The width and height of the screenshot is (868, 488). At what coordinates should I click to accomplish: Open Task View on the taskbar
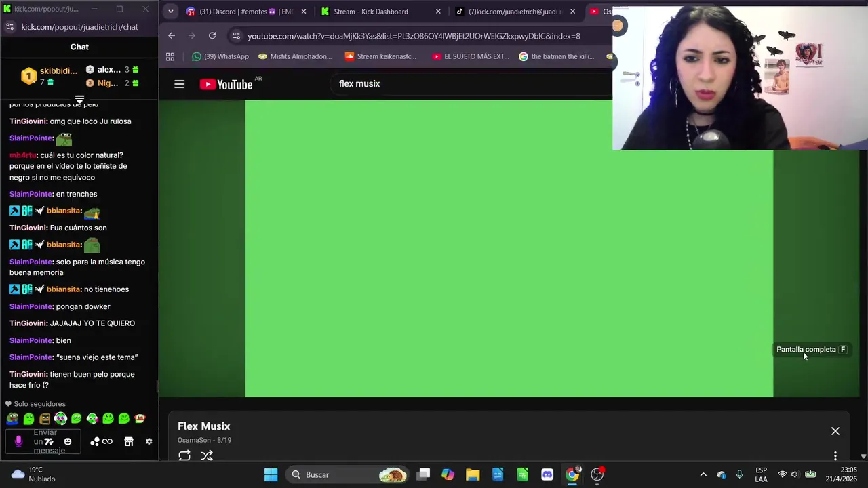[x=423, y=474]
